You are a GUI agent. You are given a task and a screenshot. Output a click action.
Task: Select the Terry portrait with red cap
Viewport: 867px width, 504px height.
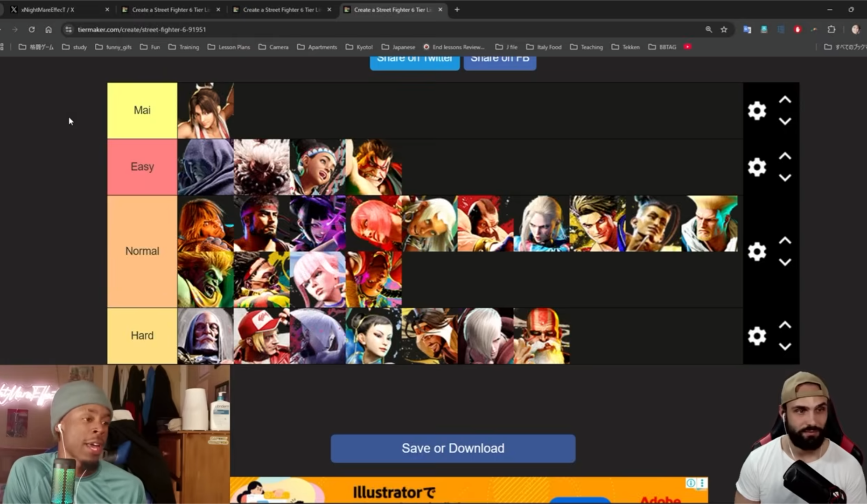pos(262,336)
